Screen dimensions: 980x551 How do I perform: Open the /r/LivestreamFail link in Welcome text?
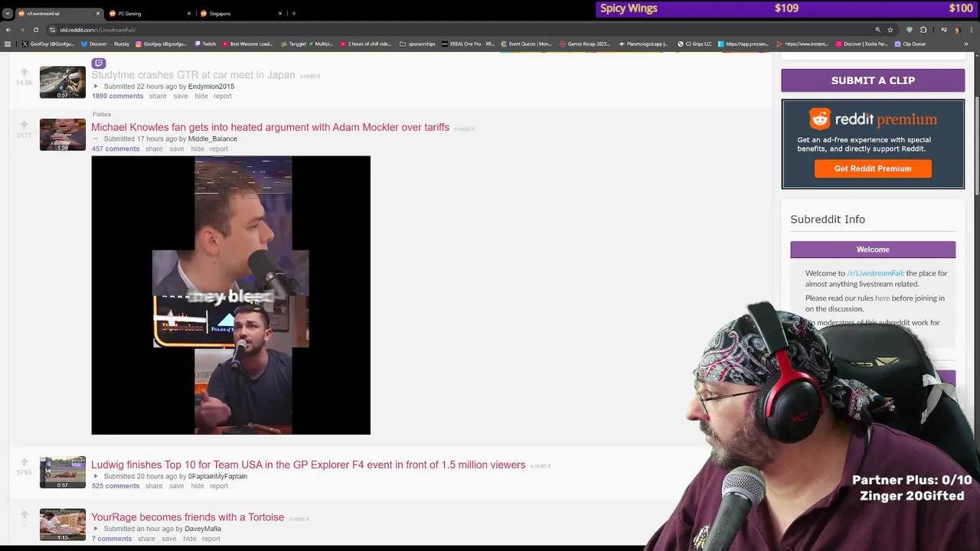pyautogui.click(x=874, y=273)
